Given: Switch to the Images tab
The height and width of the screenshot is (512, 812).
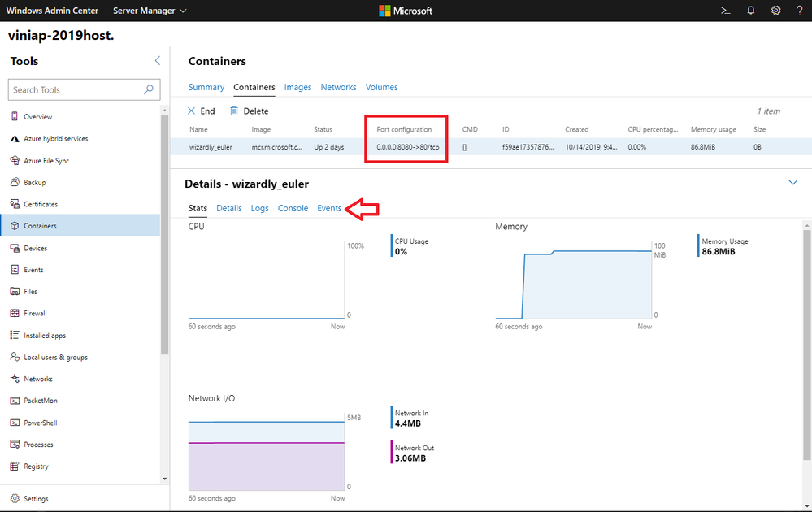Looking at the screenshot, I should (x=297, y=87).
